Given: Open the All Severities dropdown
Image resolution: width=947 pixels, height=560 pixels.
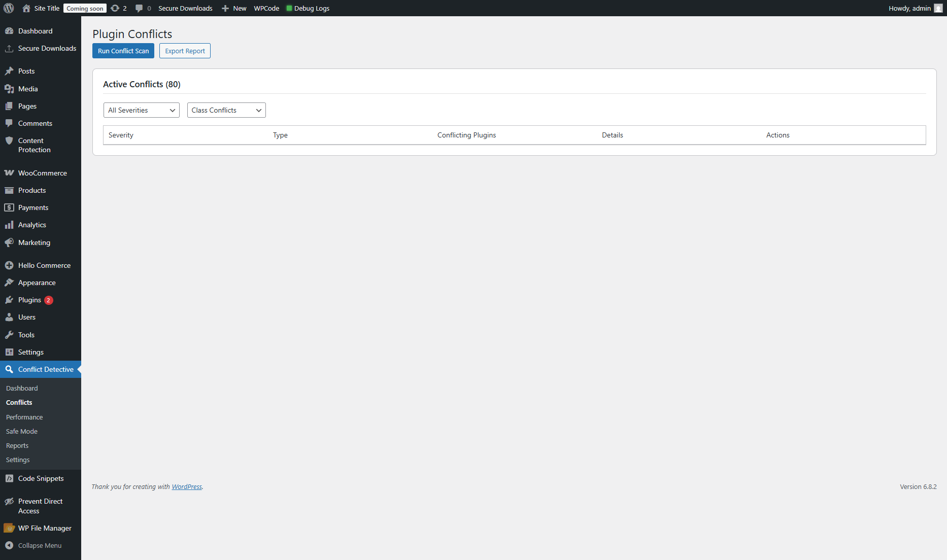Looking at the screenshot, I should tap(141, 110).
